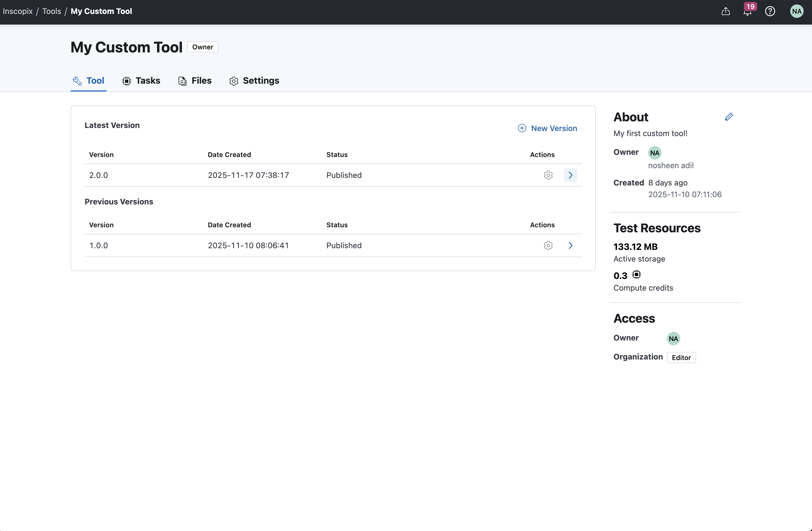Click the compute credits chip icon
812x531 pixels.
click(x=636, y=274)
